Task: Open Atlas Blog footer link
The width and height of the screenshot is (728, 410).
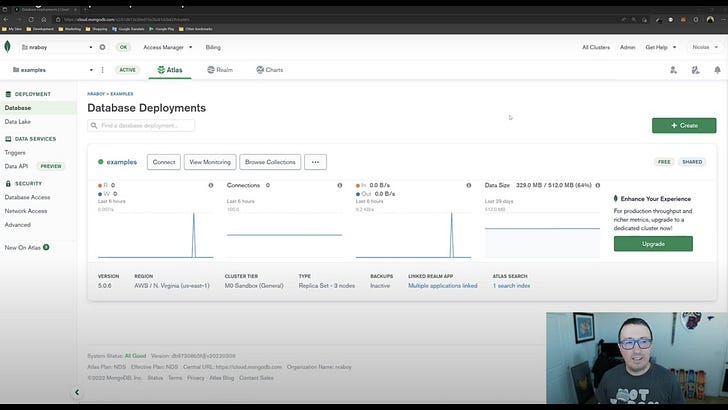Action: [221, 378]
